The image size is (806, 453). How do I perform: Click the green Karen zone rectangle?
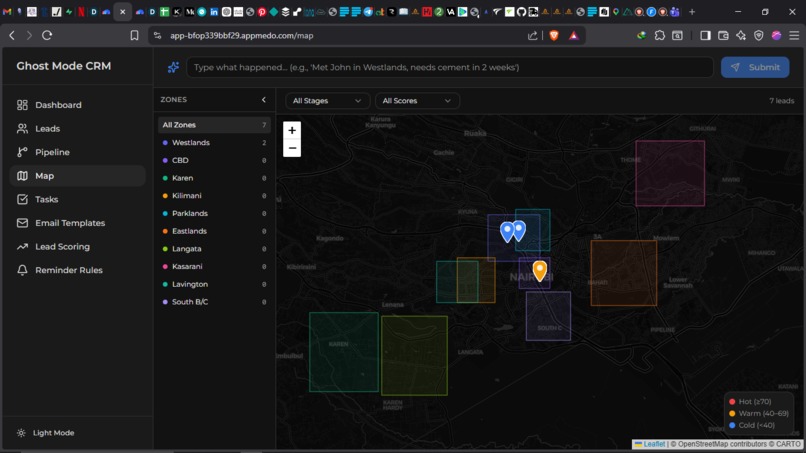(343, 352)
